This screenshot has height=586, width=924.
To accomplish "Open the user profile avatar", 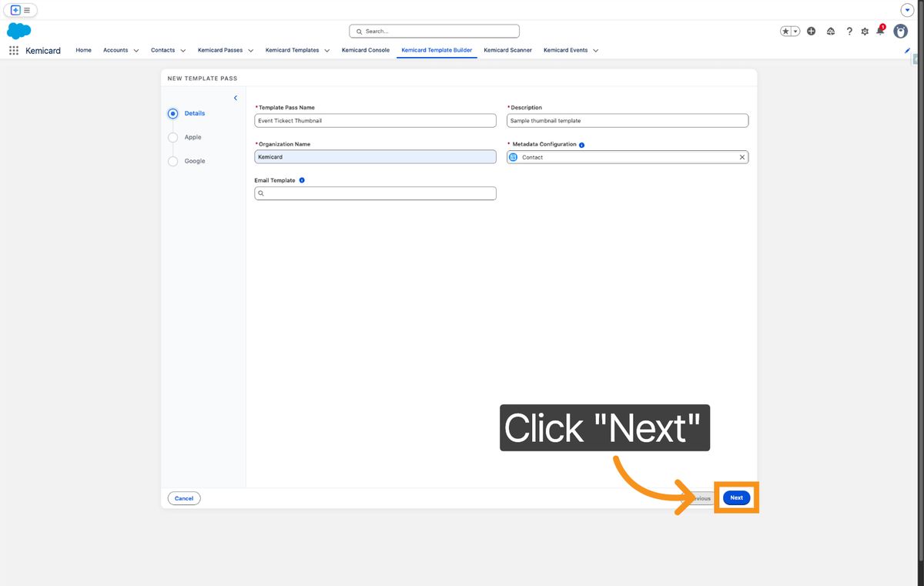I will click(900, 32).
